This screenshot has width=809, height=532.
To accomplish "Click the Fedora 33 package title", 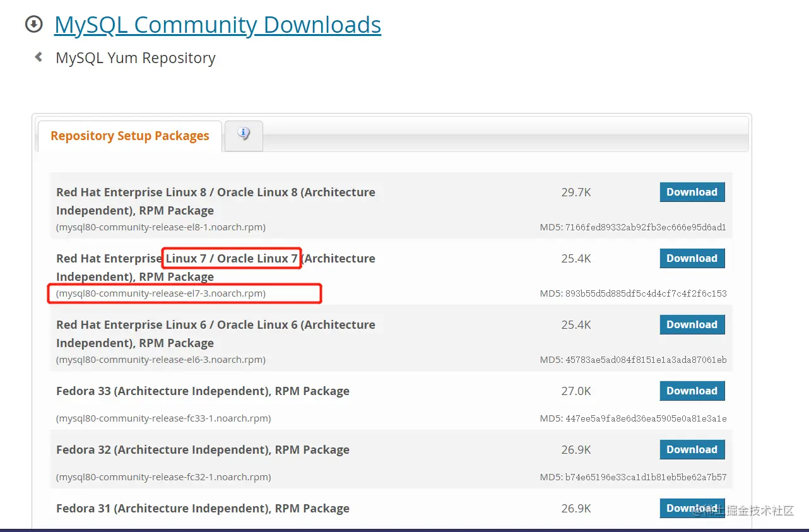I will (x=203, y=391).
